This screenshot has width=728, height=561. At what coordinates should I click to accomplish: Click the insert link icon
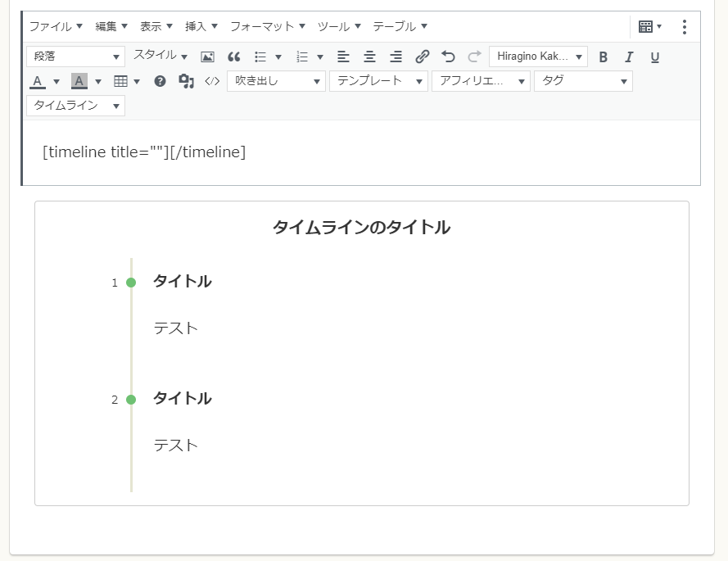coord(422,57)
